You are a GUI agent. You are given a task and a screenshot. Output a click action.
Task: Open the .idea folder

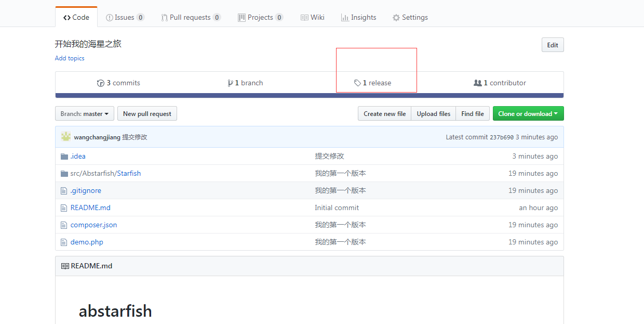78,156
